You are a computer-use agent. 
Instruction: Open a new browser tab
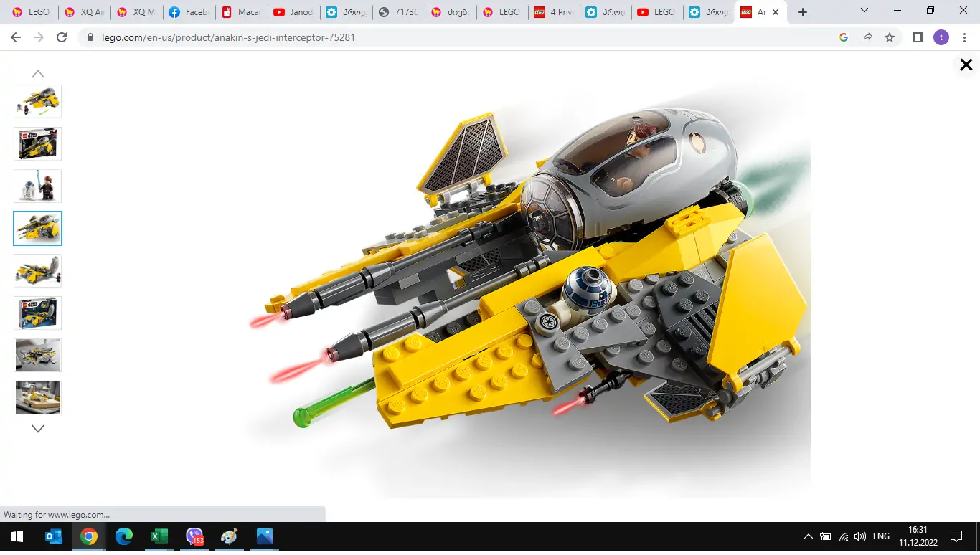pyautogui.click(x=803, y=12)
